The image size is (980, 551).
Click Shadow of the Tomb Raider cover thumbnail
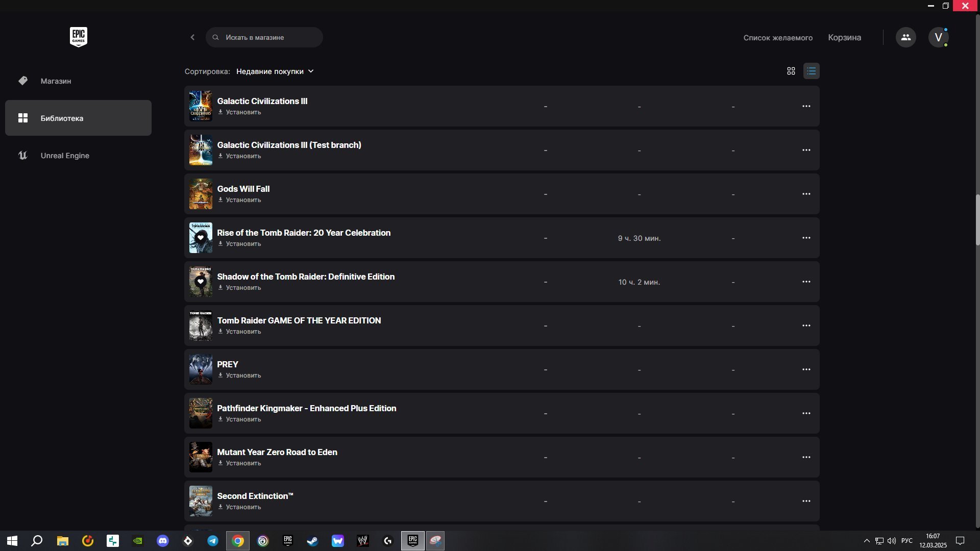[x=201, y=282]
